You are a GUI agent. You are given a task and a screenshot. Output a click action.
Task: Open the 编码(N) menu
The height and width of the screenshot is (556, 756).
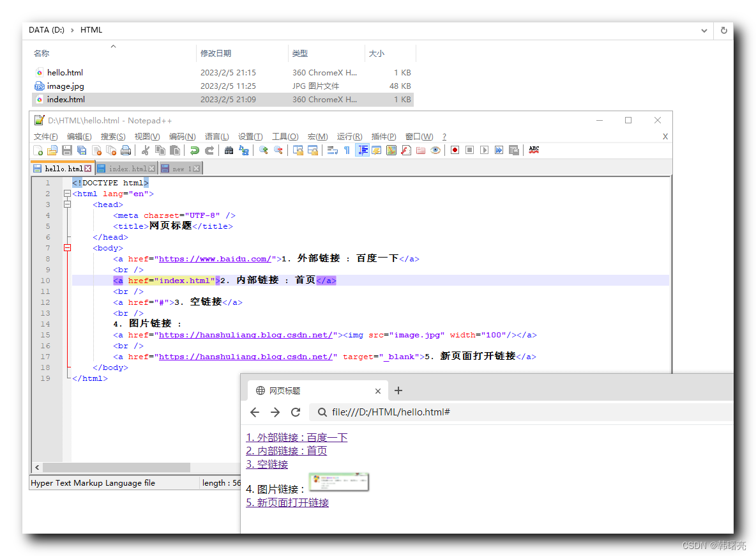pos(182,137)
